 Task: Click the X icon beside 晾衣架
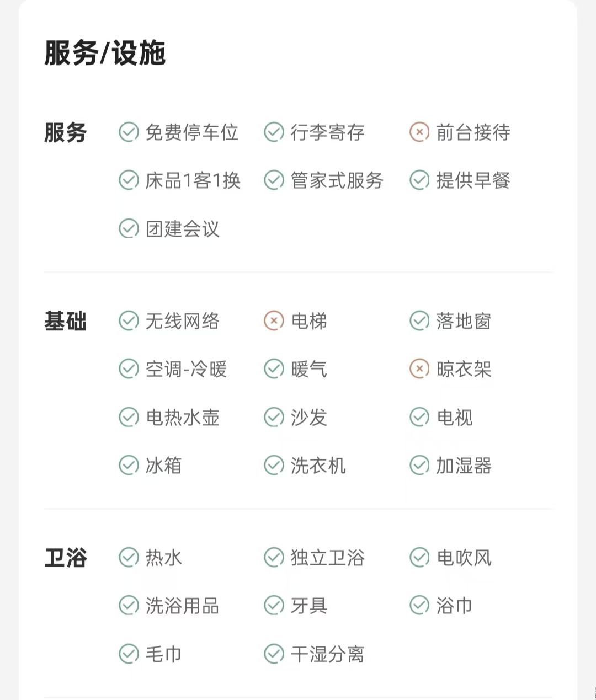pos(419,368)
